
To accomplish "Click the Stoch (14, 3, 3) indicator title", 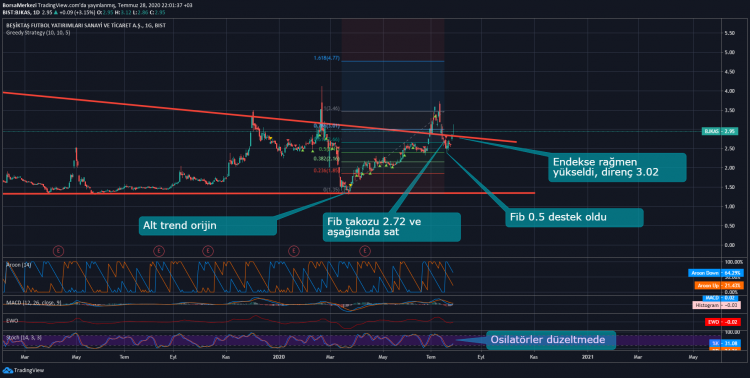I will pyautogui.click(x=23, y=338).
